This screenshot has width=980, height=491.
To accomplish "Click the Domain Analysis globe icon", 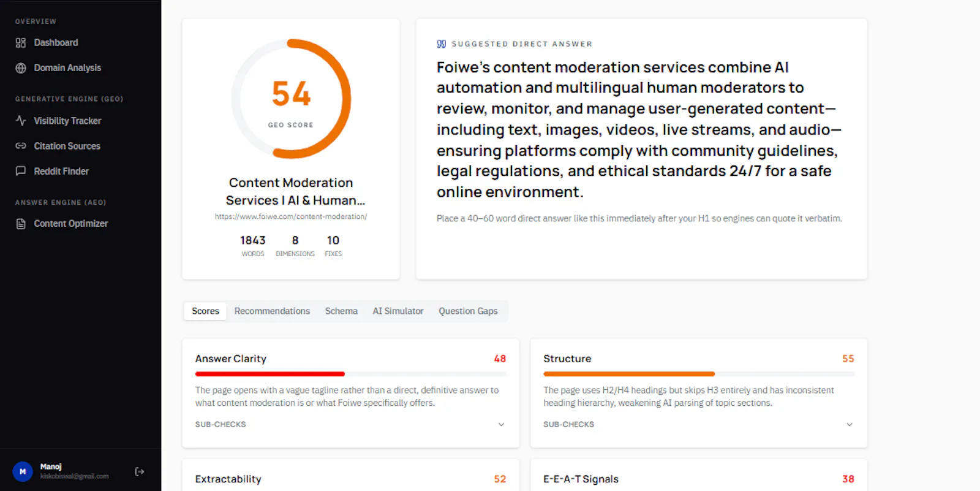I will coord(21,68).
